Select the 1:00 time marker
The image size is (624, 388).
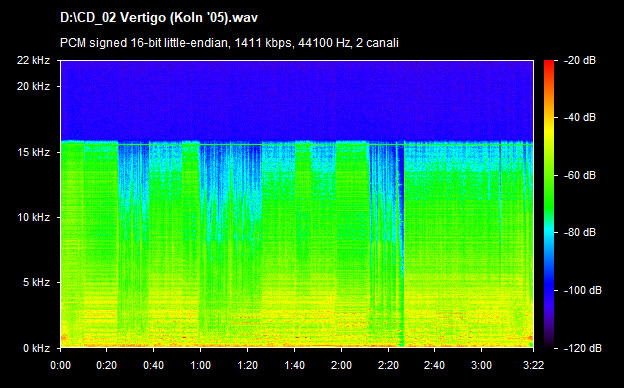[x=200, y=365]
